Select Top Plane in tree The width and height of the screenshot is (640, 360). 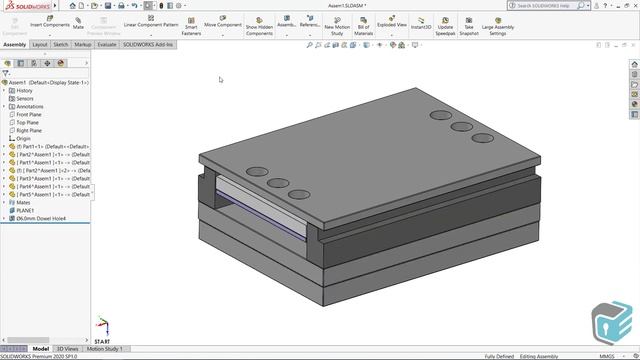click(24, 122)
